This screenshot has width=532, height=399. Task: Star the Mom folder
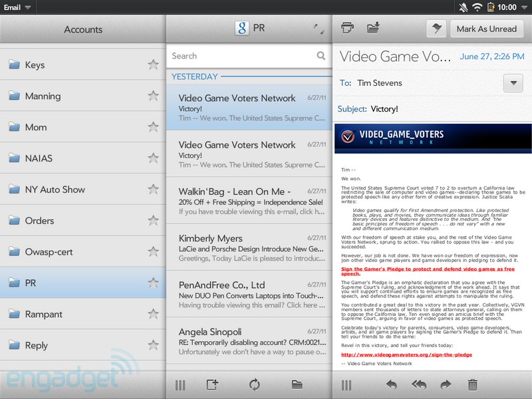(154, 127)
